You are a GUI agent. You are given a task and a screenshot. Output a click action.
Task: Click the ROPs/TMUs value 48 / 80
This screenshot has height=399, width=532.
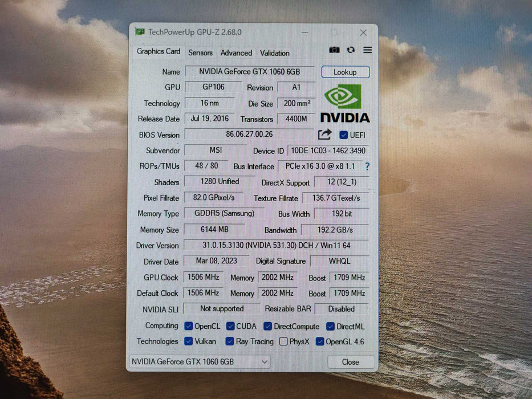point(206,165)
